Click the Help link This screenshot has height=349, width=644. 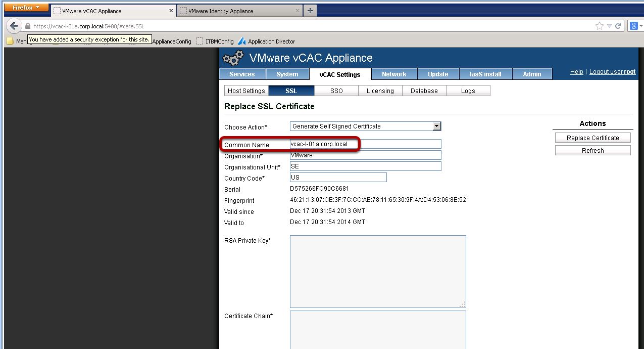point(576,72)
